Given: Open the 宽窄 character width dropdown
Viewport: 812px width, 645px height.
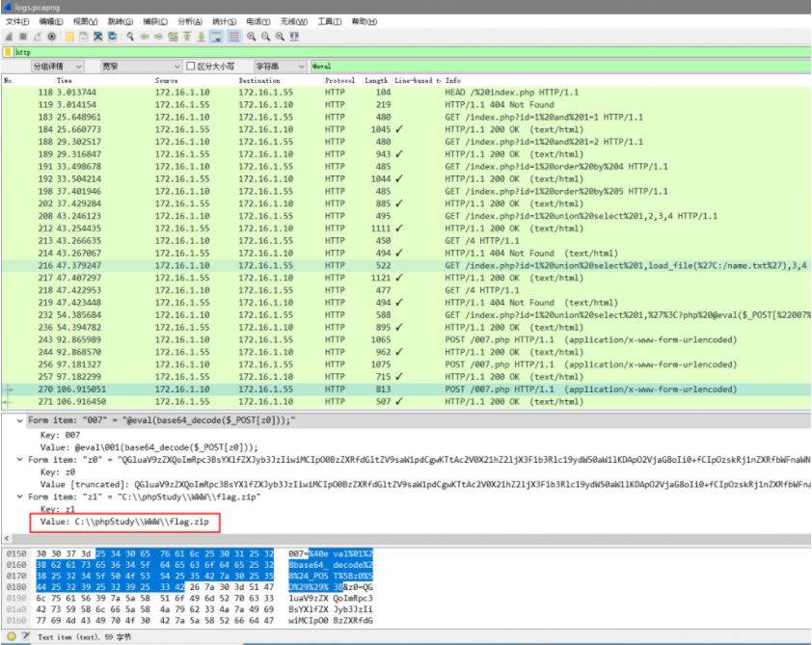Looking at the screenshot, I should tap(141, 67).
